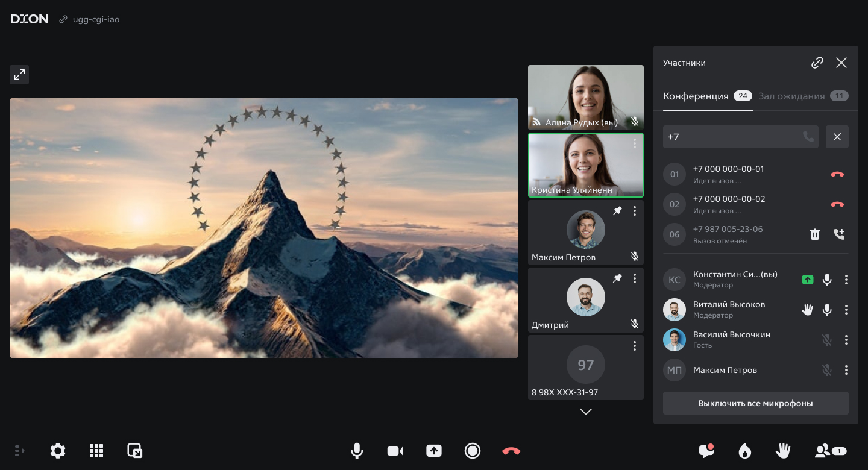The image size is (868, 470).
Task: Mute Виталий Высоков's microphone
Action: 828,310
